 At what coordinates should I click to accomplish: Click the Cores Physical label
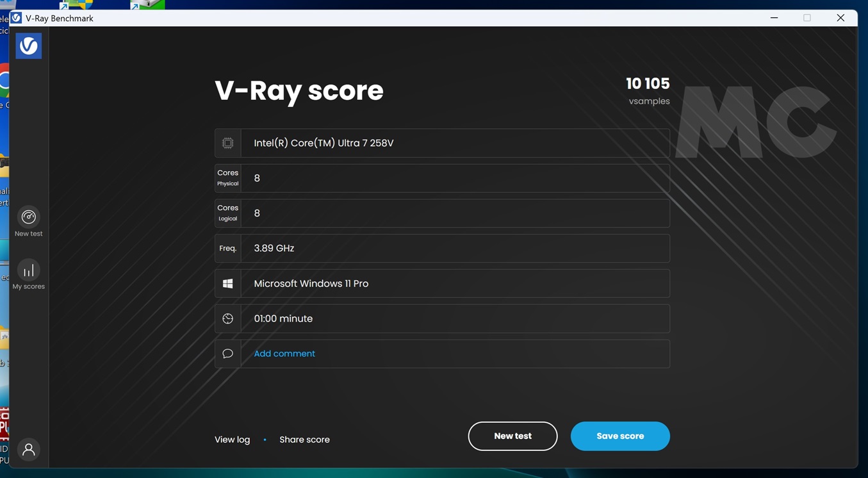[x=227, y=178]
